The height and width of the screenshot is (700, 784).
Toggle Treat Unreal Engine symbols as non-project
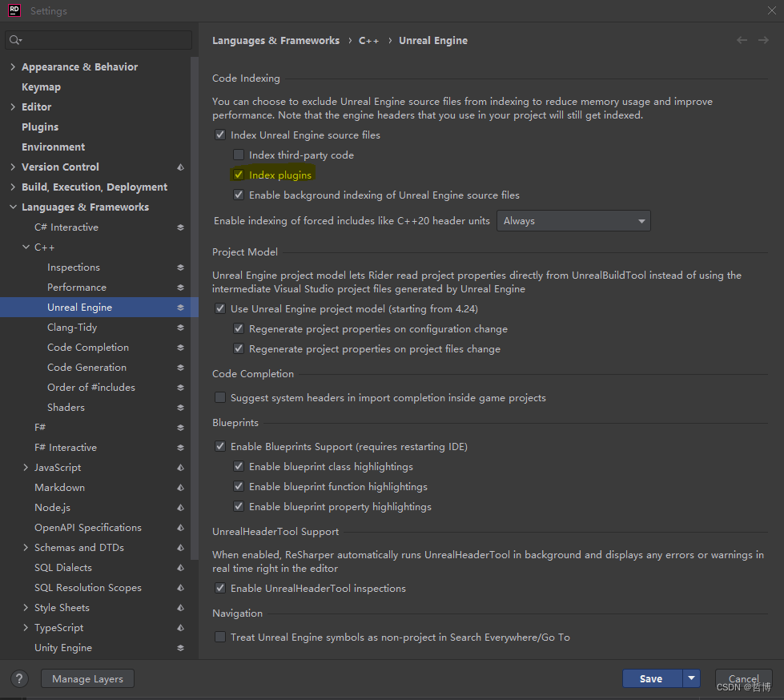click(x=220, y=637)
